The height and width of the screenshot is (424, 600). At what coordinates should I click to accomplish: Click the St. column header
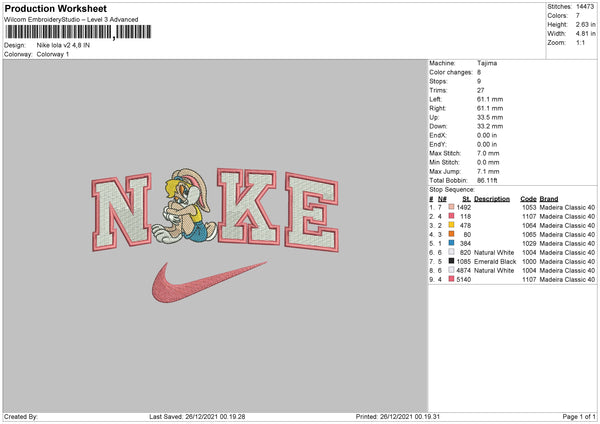466,199
